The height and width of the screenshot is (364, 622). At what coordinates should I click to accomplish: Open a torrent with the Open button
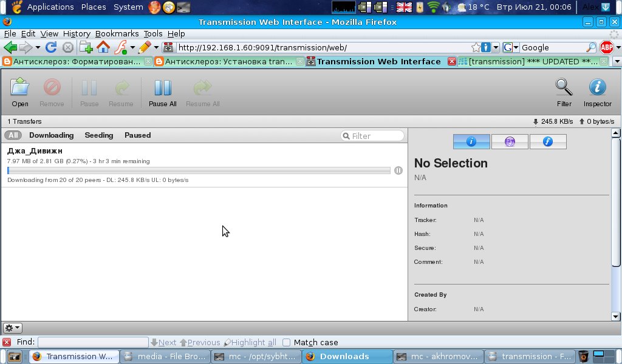[x=20, y=92]
